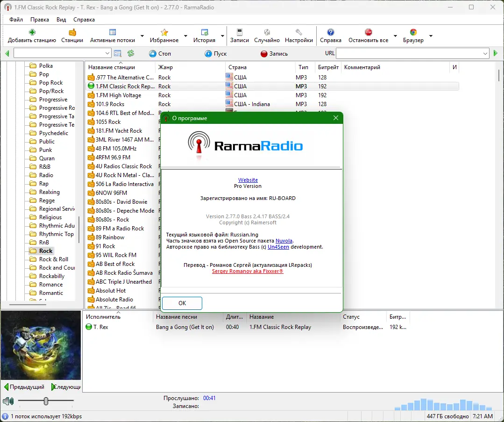Viewport: 504px width, 422px height.
Task: Expand the History dropdown arrow
Action: tap(222, 36)
